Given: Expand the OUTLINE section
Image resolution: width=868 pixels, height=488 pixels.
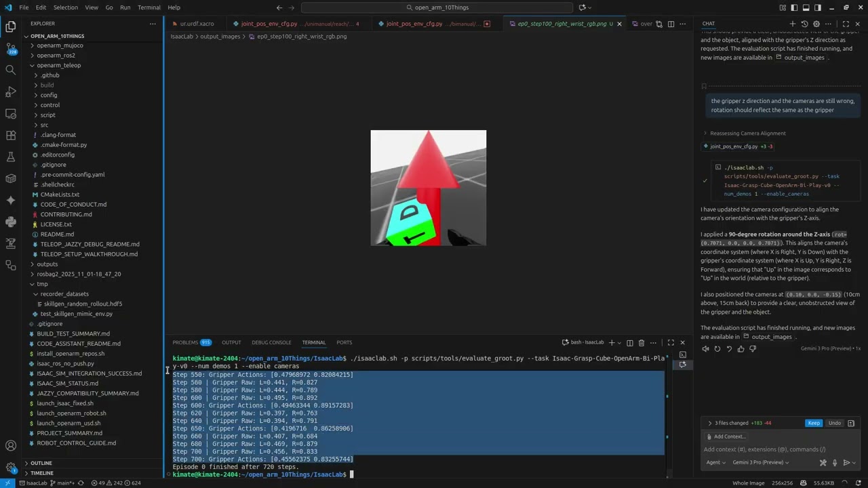Looking at the screenshot, I should [x=92, y=463].
